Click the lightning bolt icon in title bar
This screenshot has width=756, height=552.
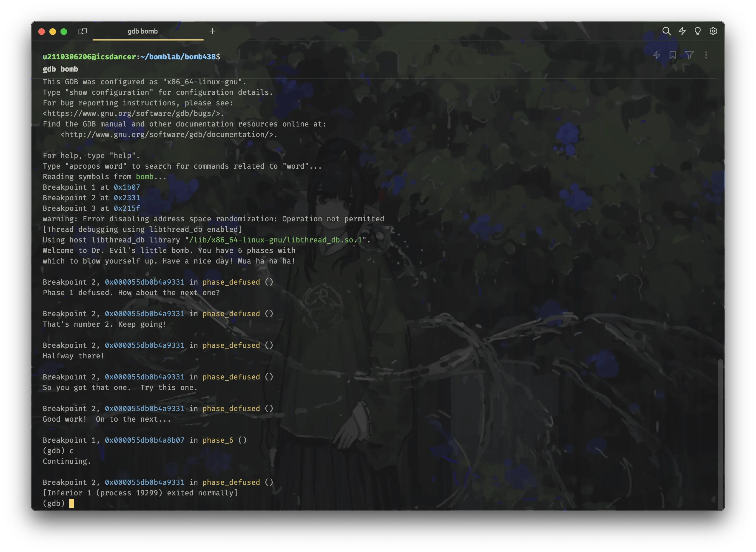click(682, 31)
